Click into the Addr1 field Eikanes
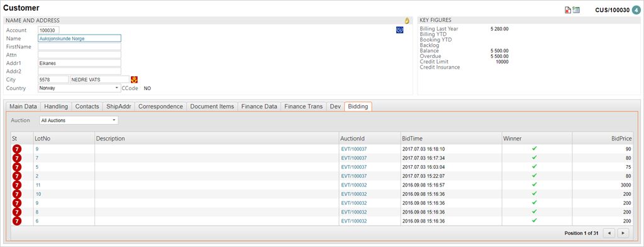The image size is (644, 247). click(x=79, y=64)
